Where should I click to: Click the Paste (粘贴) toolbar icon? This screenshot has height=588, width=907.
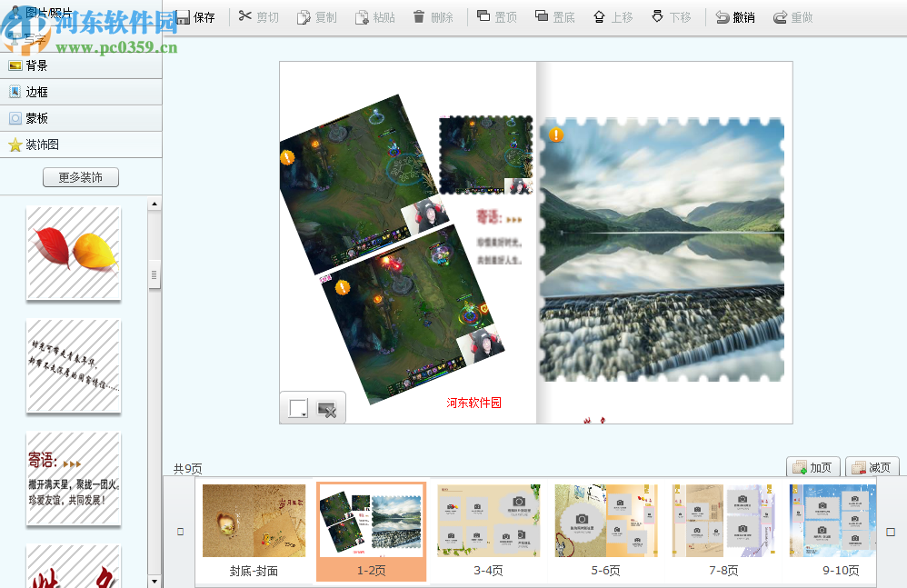[362, 17]
